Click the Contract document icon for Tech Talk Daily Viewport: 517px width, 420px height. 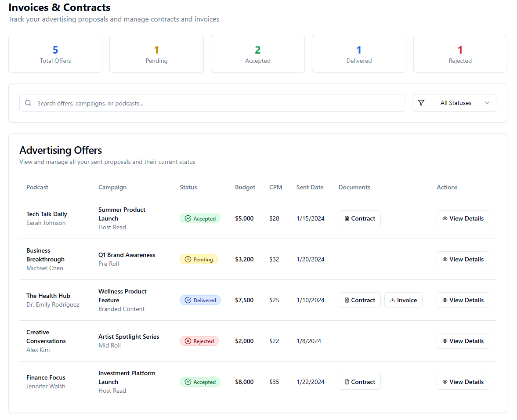pos(347,218)
